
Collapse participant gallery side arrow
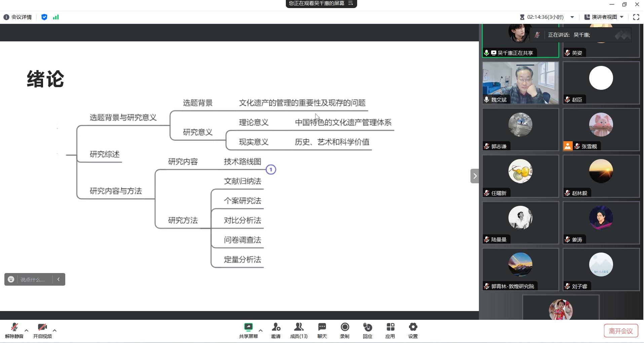(x=475, y=176)
